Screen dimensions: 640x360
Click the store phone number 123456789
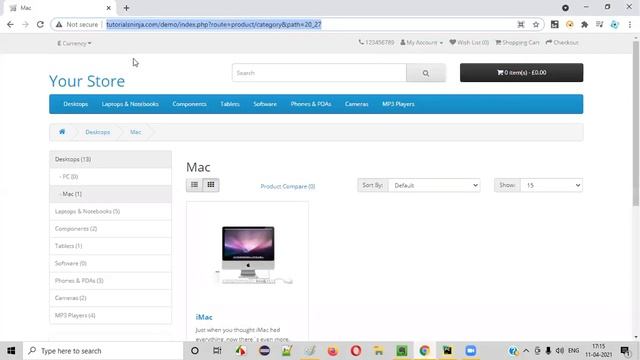point(376,42)
